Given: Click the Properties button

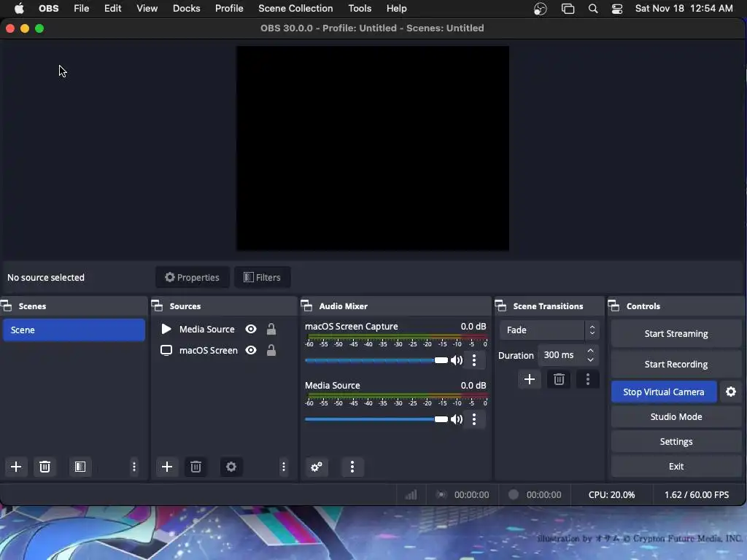Looking at the screenshot, I should pyautogui.click(x=192, y=277).
